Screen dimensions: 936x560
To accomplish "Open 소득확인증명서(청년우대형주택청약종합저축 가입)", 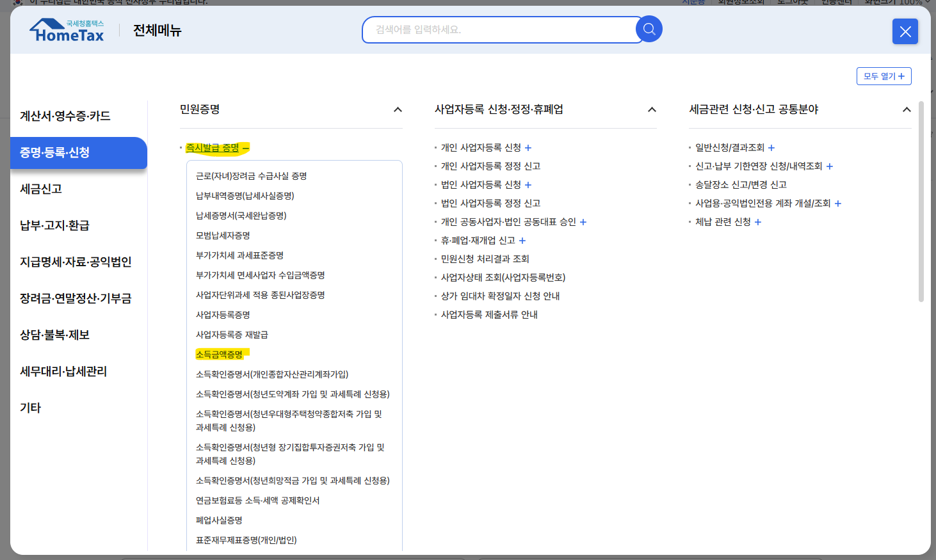I will tap(289, 420).
